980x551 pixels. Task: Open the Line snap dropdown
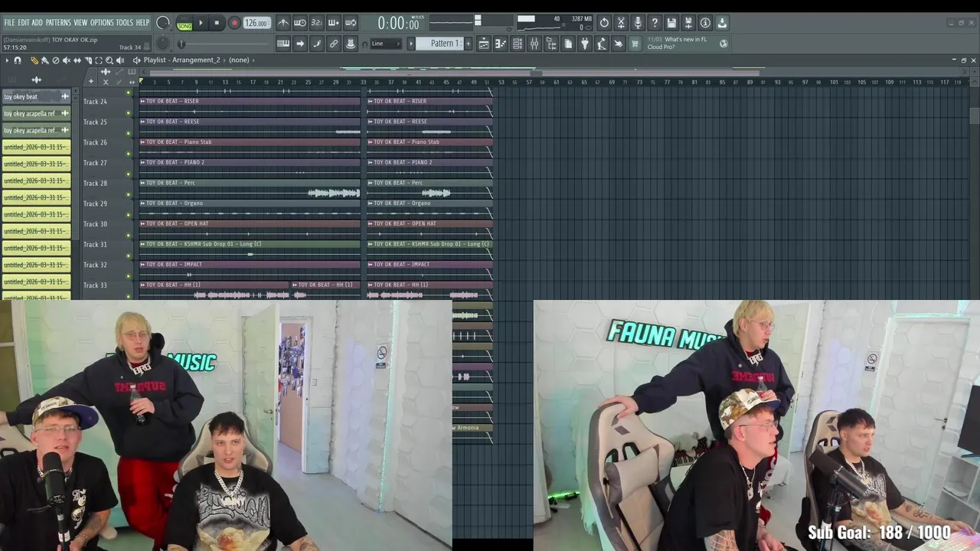(x=385, y=44)
